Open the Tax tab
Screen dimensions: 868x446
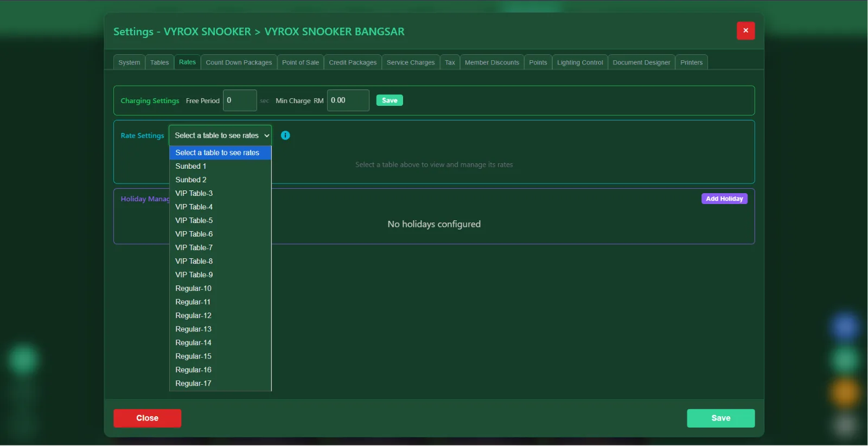click(x=450, y=62)
